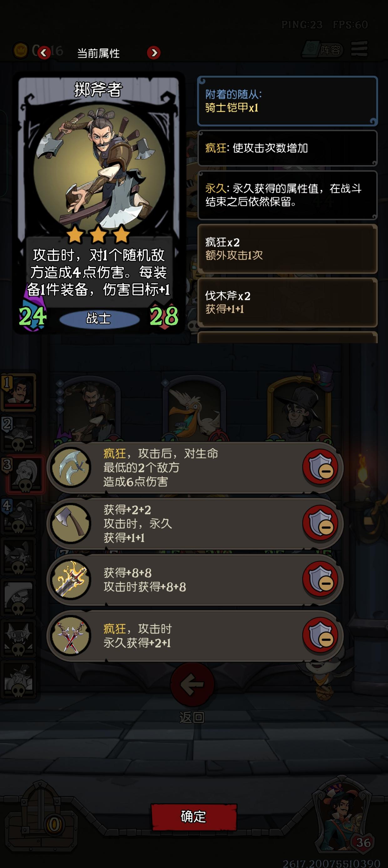Tap the double-bladed axe equipment icon
The image size is (388, 868).
(x=71, y=468)
